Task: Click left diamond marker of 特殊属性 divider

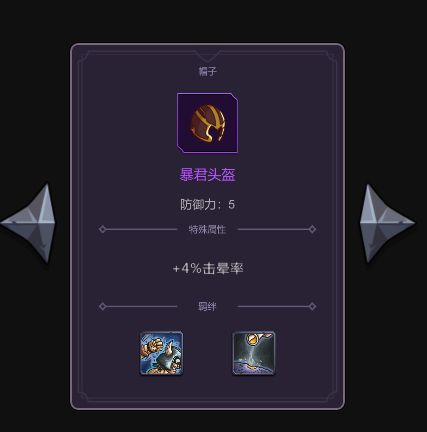Action: click(103, 229)
